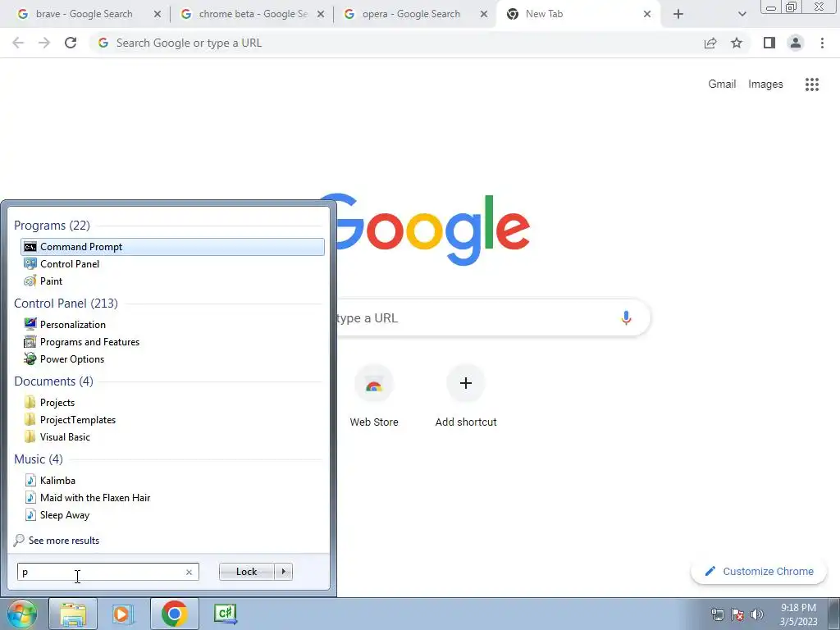Open the volume speaker tray icon
Viewport: 840px width, 630px height.
click(x=757, y=614)
